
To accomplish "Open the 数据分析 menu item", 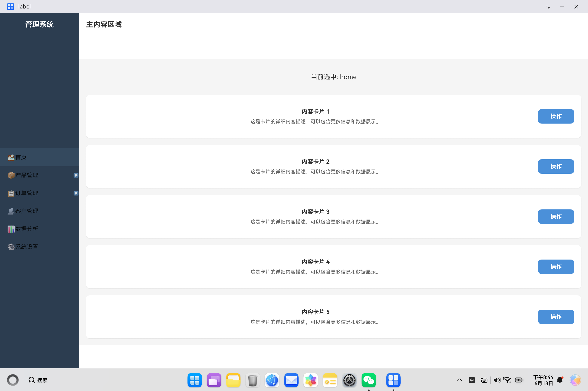I will point(39,229).
